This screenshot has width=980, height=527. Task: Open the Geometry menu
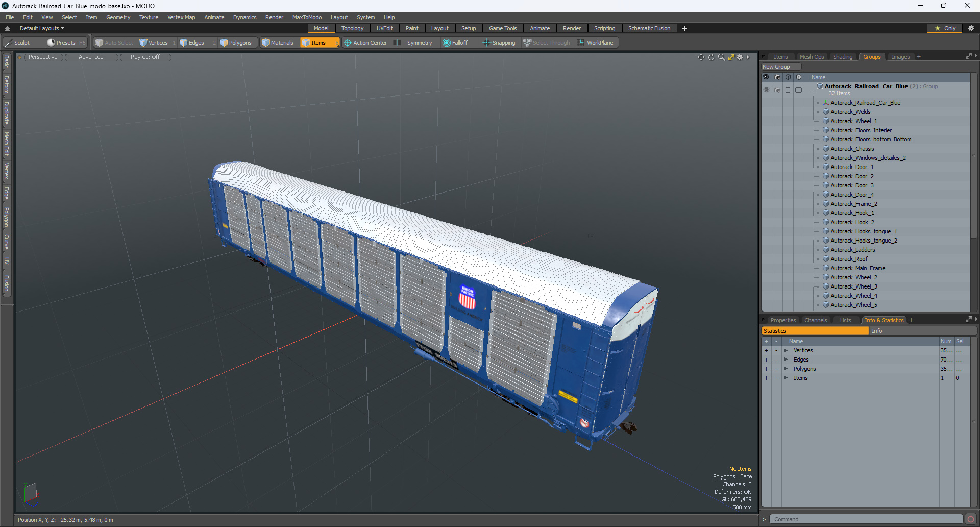click(x=118, y=17)
